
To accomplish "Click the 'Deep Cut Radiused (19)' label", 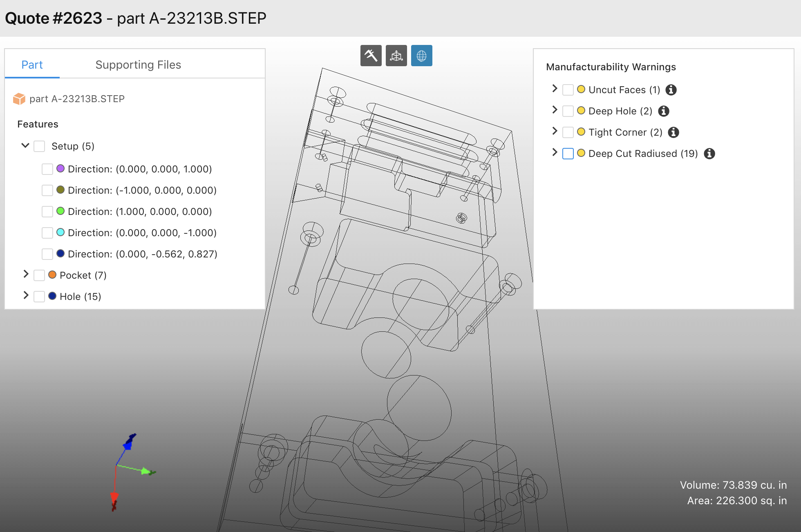I will coord(643,154).
